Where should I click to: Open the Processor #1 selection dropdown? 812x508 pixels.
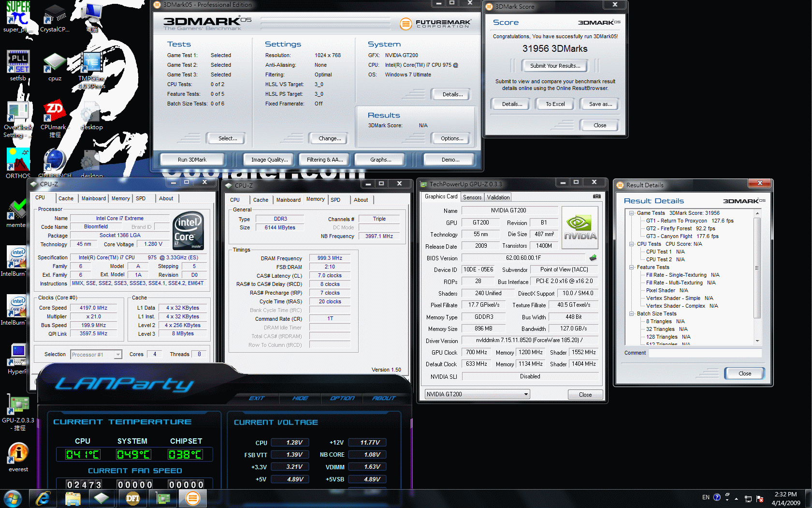[96, 355]
